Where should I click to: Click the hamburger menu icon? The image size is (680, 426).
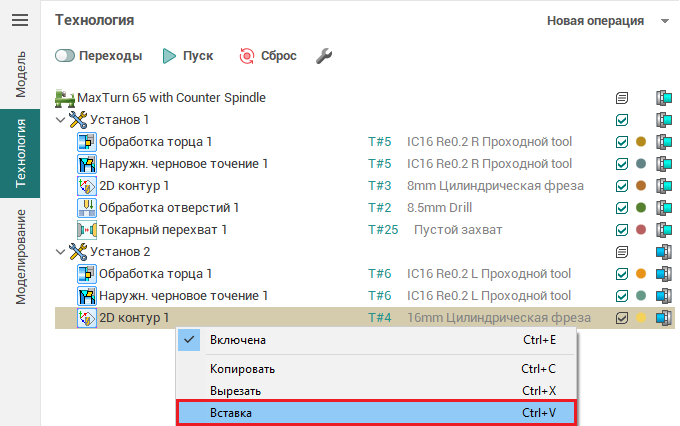pos(19,21)
